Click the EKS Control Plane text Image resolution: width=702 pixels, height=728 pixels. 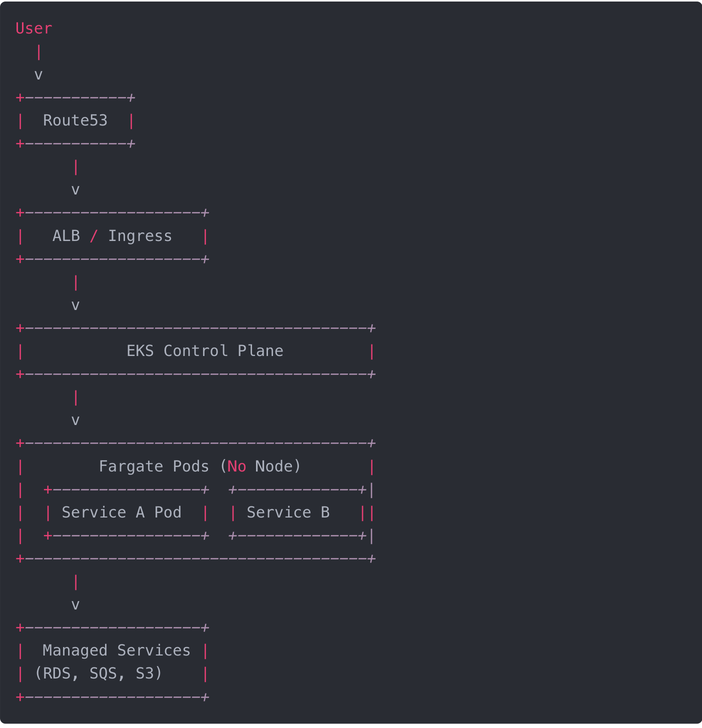204,351
